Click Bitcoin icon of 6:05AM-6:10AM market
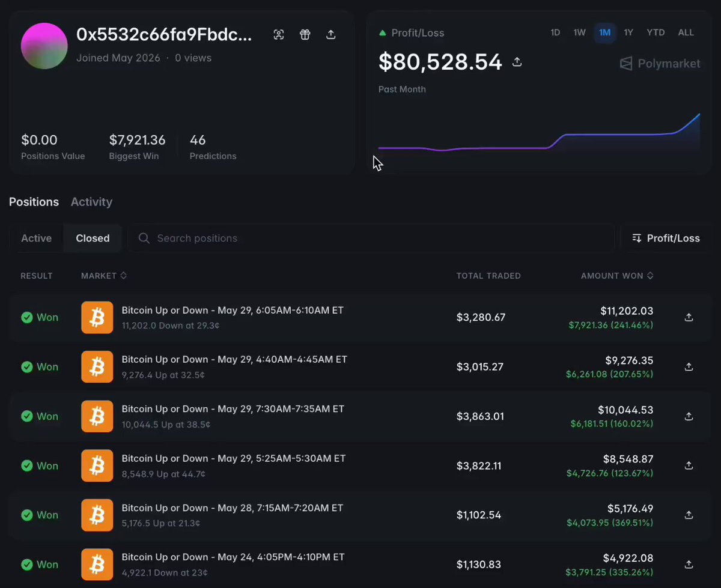This screenshot has height=588, width=721. point(97,317)
